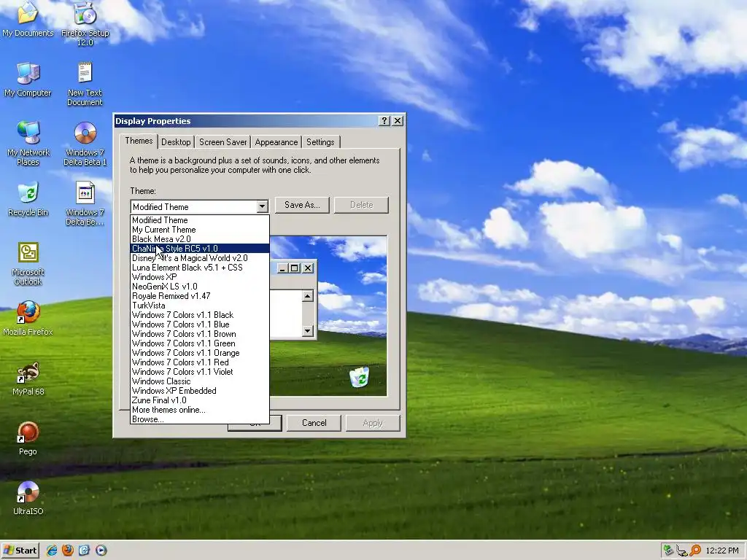Open the My Documents desktop icon
The image size is (747, 560).
[28, 19]
